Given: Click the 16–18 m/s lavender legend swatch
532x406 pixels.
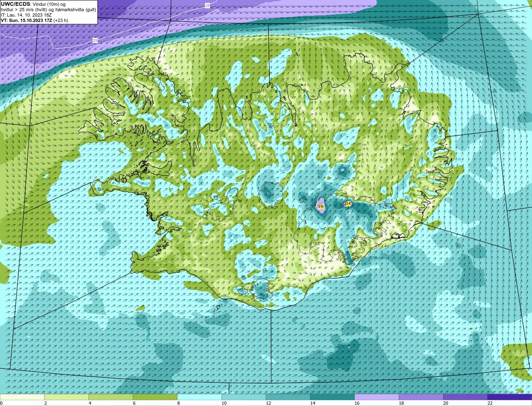Looking at the screenshot, I should click(x=377, y=397).
